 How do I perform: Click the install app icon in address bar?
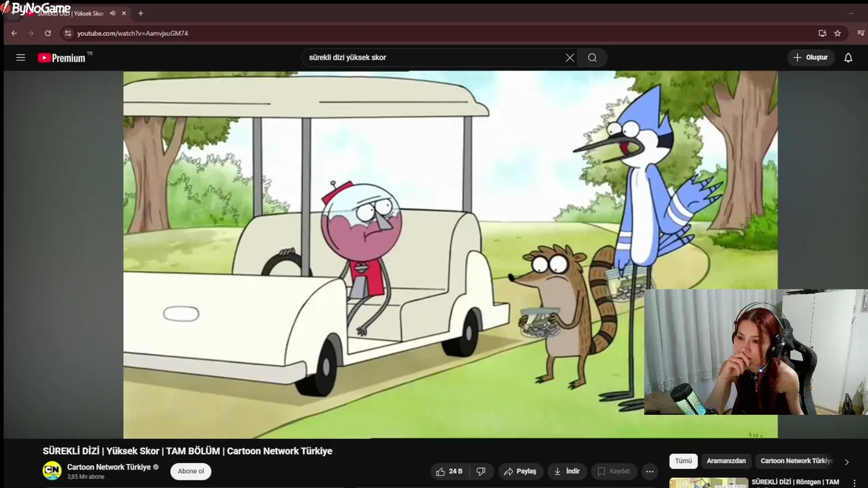[x=822, y=33]
